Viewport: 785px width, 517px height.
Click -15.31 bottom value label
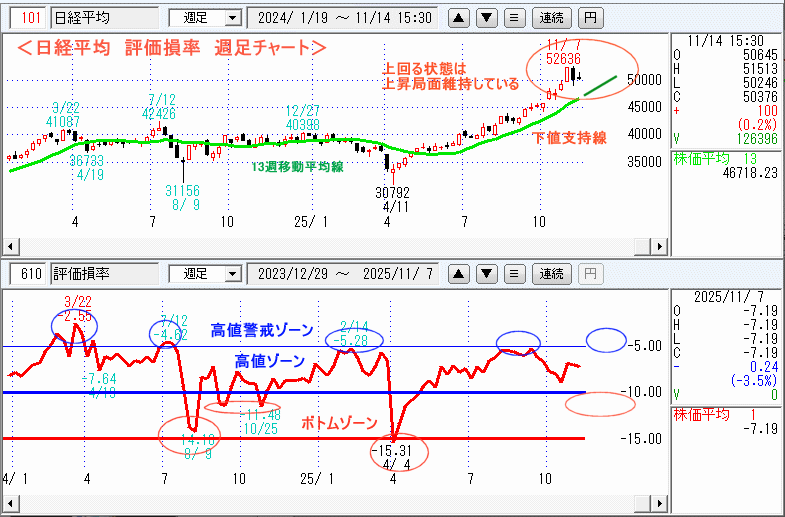(x=391, y=450)
